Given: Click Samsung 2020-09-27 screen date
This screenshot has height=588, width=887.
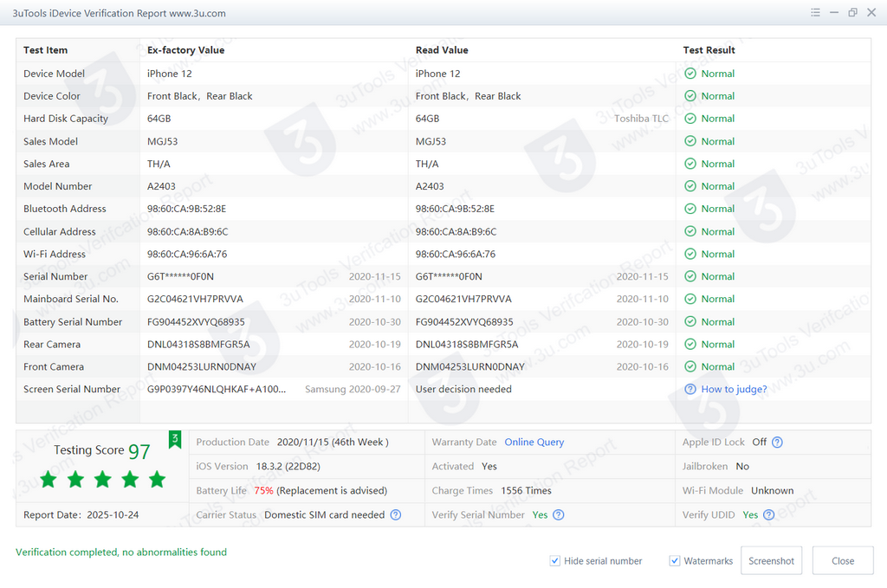Looking at the screenshot, I should click(x=353, y=389).
